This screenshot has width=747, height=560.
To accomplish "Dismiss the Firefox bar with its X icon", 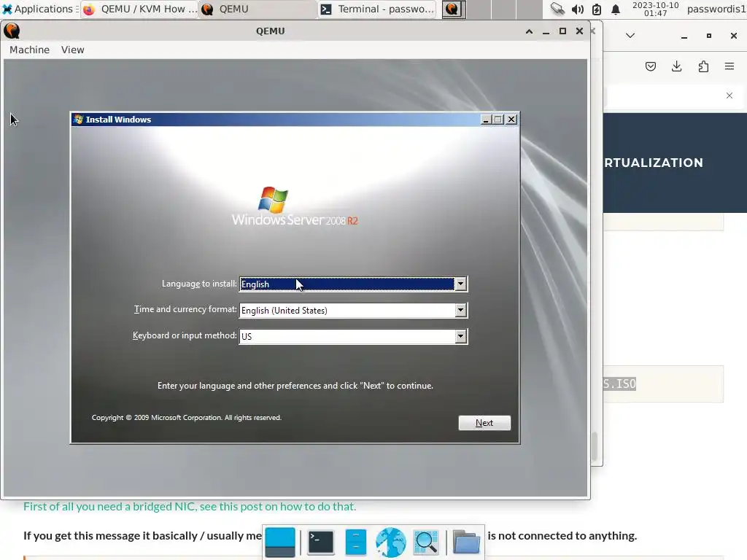I will tap(729, 96).
